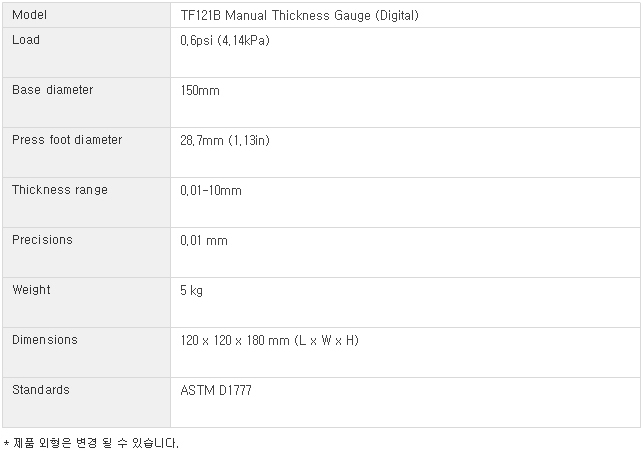Click the Precisions label
This screenshot has width=643, height=451.
click(42, 240)
